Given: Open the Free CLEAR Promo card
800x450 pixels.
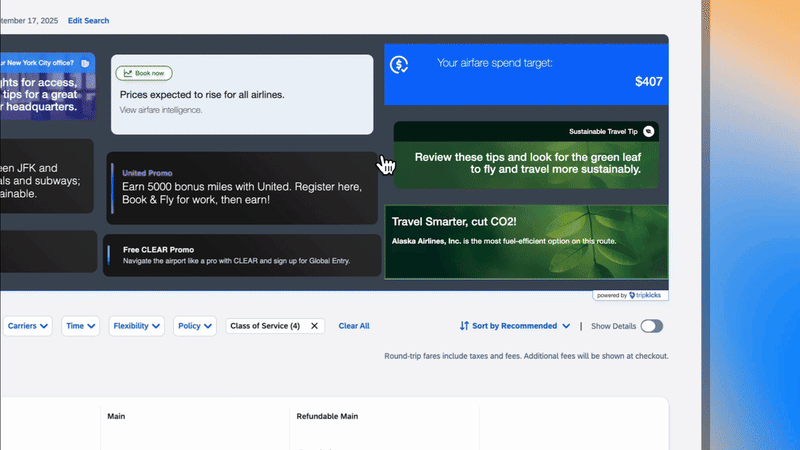Looking at the screenshot, I should pyautogui.click(x=242, y=255).
